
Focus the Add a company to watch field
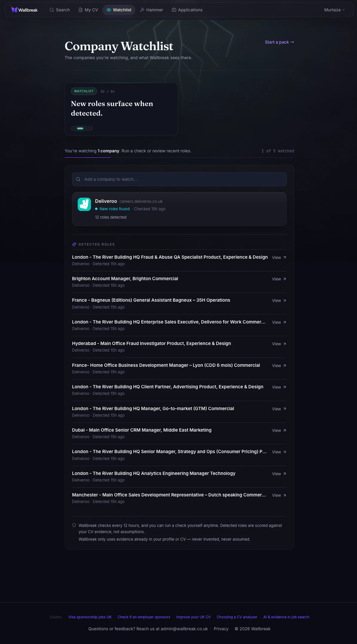point(179,179)
